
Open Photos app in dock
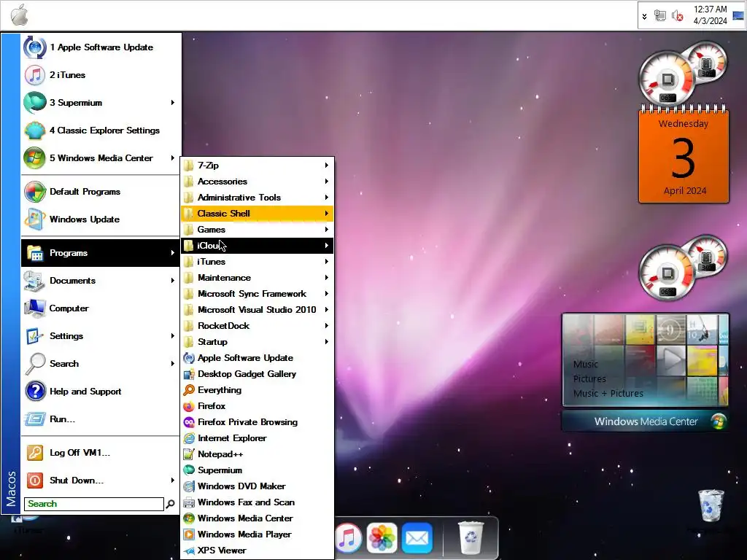[x=382, y=538]
